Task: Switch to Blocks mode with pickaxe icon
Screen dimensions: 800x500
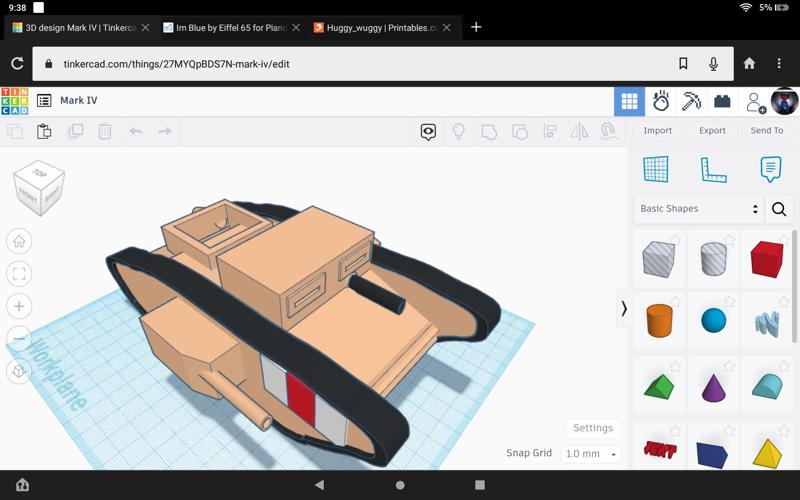Action: click(x=691, y=101)
